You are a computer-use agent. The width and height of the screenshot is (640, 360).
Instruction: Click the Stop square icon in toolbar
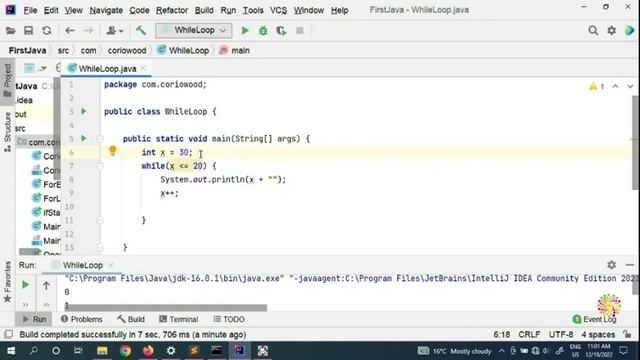coord(300,31)
